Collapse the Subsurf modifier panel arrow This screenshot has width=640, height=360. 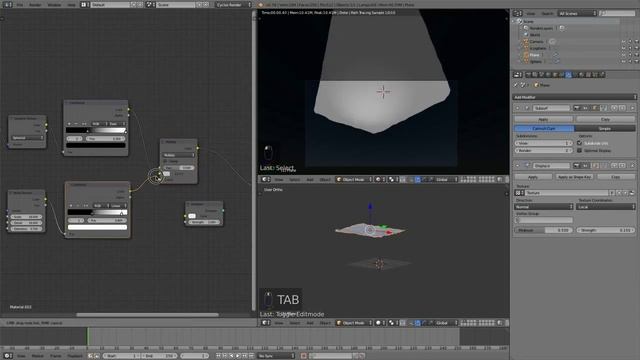tap(518, 108)
